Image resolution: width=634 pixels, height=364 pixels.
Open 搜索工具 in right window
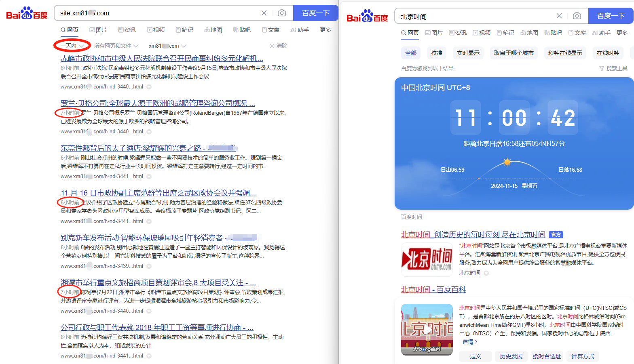(x=613, y=68)
